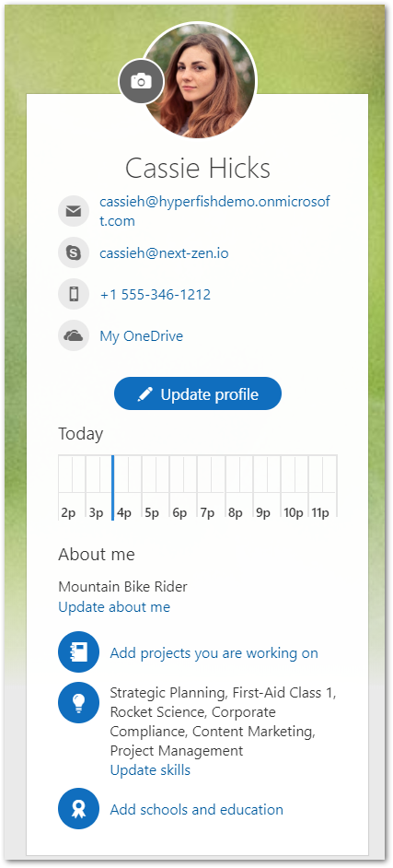Open My OneDrive link
Screen dimensions: 393x868
coord(142,336)
